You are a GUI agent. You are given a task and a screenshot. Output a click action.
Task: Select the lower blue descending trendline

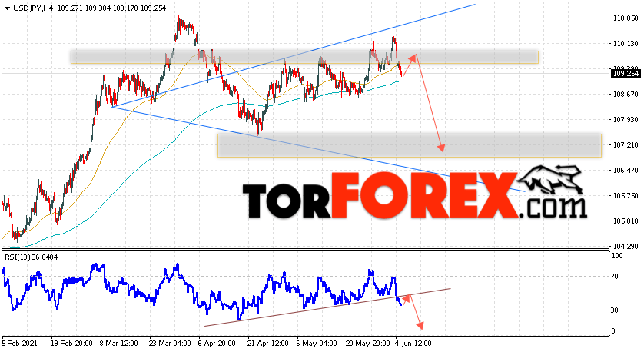318,148
